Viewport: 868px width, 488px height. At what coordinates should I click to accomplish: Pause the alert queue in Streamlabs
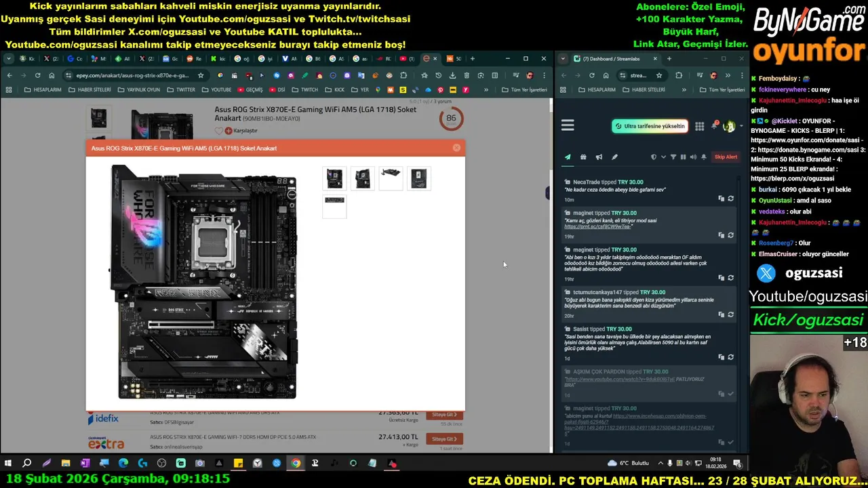683,157
